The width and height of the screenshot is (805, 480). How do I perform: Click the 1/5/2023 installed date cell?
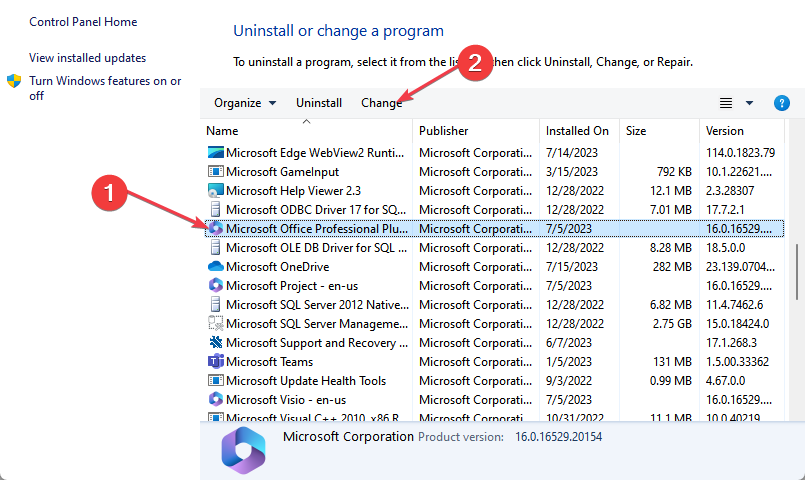pyautogui.click(x=568, y=361)
